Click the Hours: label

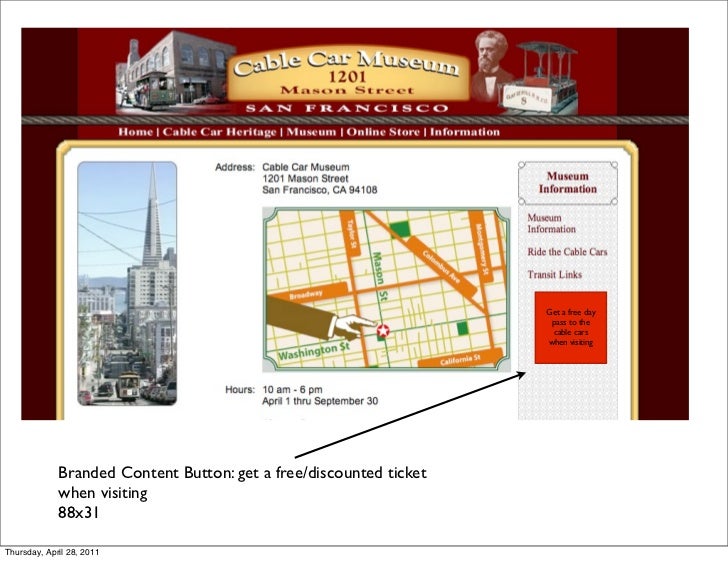(x=240, y=390)
